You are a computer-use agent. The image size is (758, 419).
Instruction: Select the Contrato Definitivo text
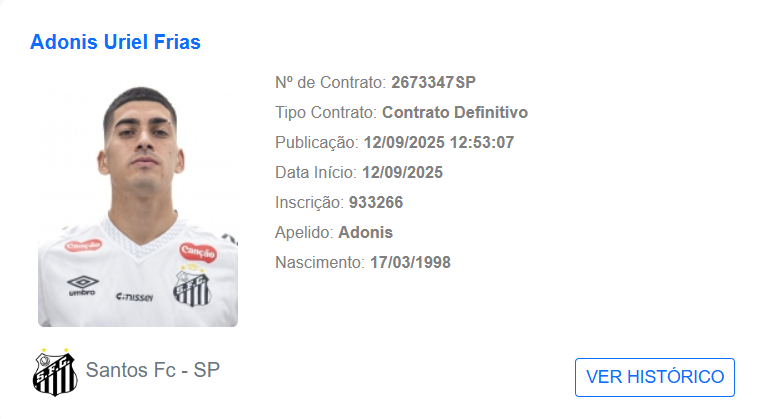[454, 113]
